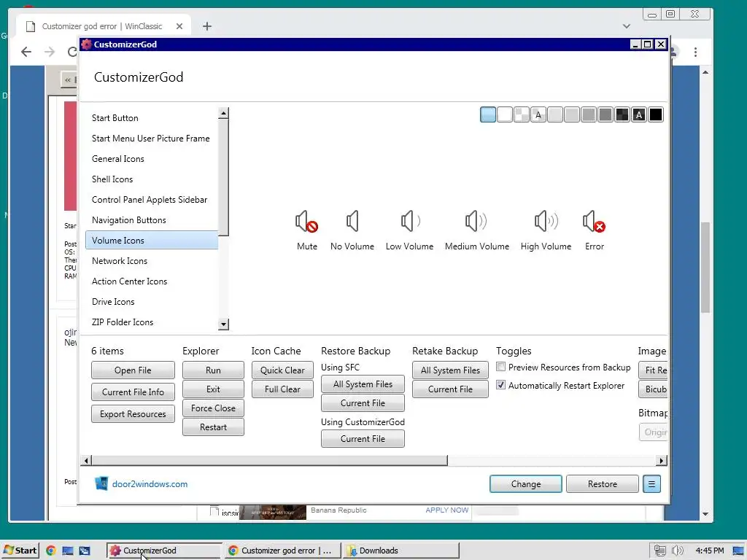Open the door2windows.com link
The image size is (747, 560).
coord(150,484)
